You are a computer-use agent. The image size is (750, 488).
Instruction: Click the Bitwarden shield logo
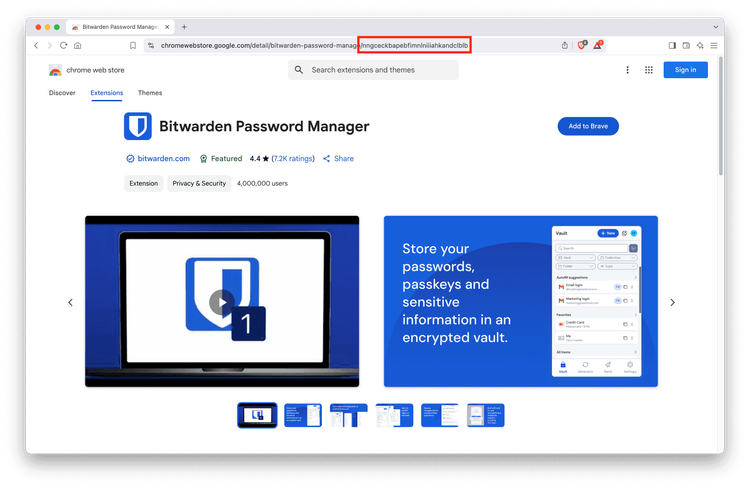click(138, 126)
